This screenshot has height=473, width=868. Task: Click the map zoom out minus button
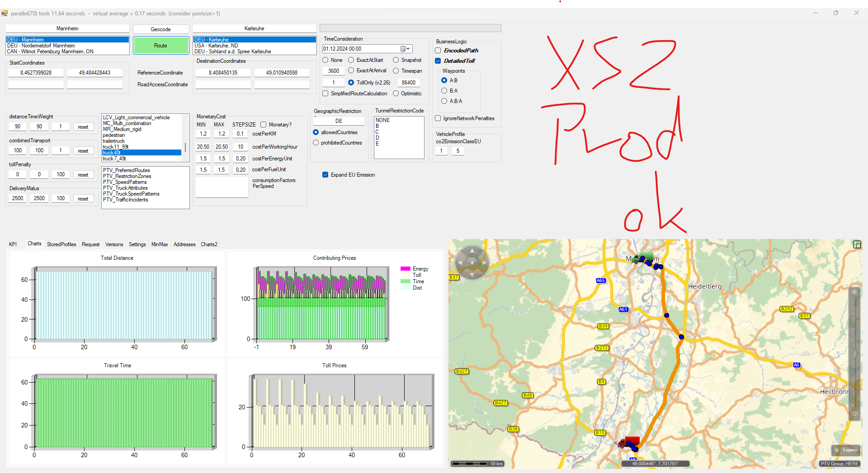[854, 414]
